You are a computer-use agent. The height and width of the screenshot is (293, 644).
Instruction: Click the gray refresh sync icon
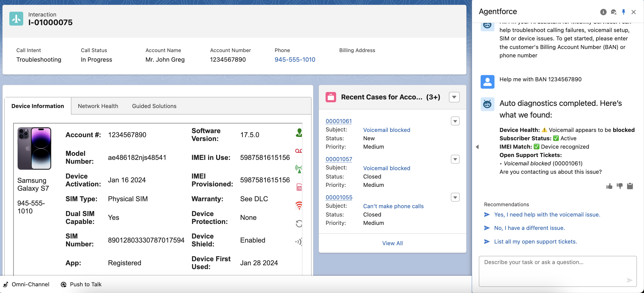click(x=299, y=223)
